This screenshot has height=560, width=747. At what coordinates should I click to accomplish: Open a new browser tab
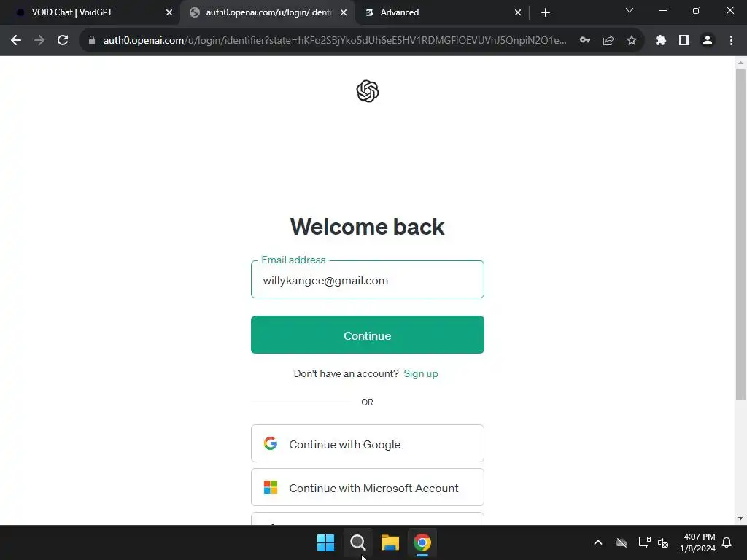click(x=546, y=13)
